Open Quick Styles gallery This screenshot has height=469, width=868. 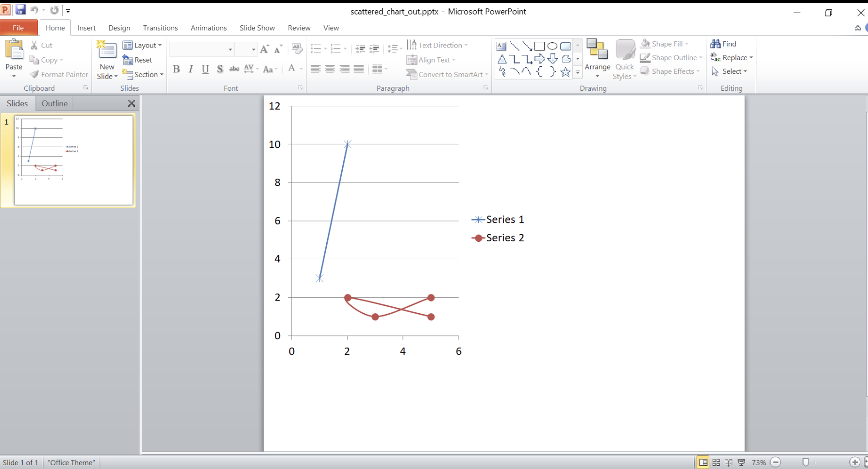624,53
